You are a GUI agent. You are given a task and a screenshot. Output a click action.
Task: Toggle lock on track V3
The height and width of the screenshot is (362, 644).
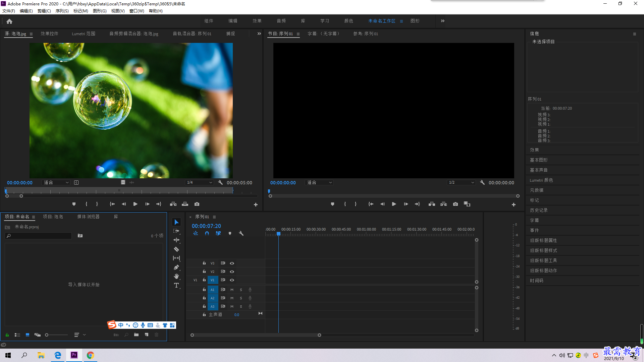click(x=204, y=263)
